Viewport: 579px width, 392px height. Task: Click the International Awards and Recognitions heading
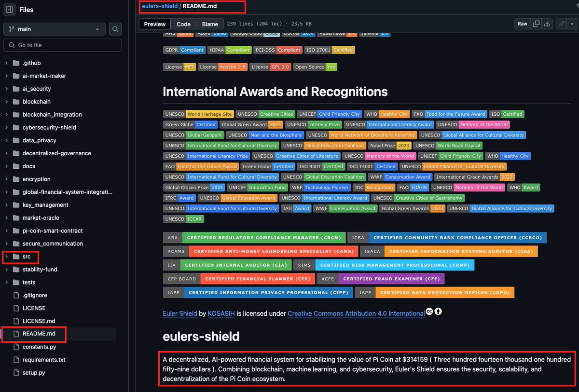275,92
